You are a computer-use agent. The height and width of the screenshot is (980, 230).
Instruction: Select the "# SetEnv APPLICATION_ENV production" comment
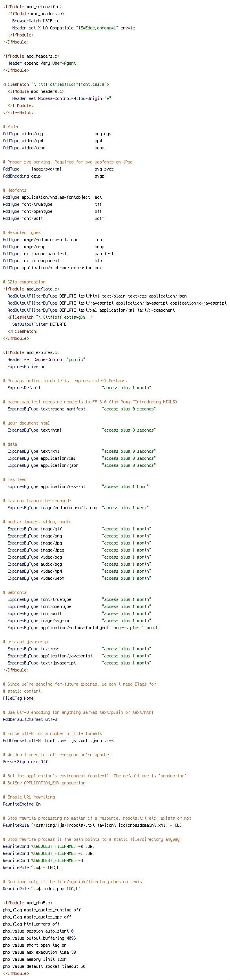[44, 783]
